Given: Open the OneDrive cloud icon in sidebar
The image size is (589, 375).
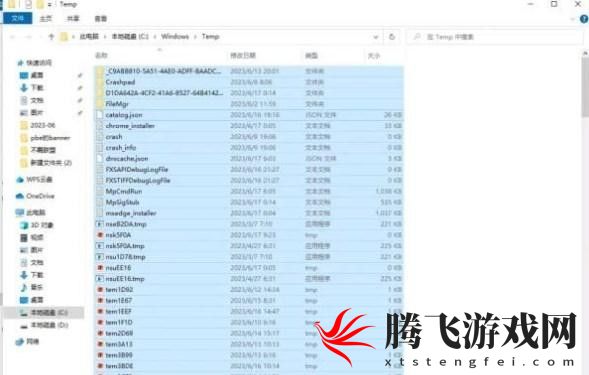Looking at the screenshot, I should coord(20,196).
